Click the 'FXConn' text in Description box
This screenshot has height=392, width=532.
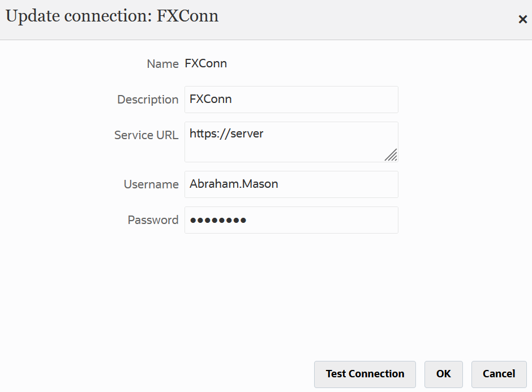pos(211,100)
